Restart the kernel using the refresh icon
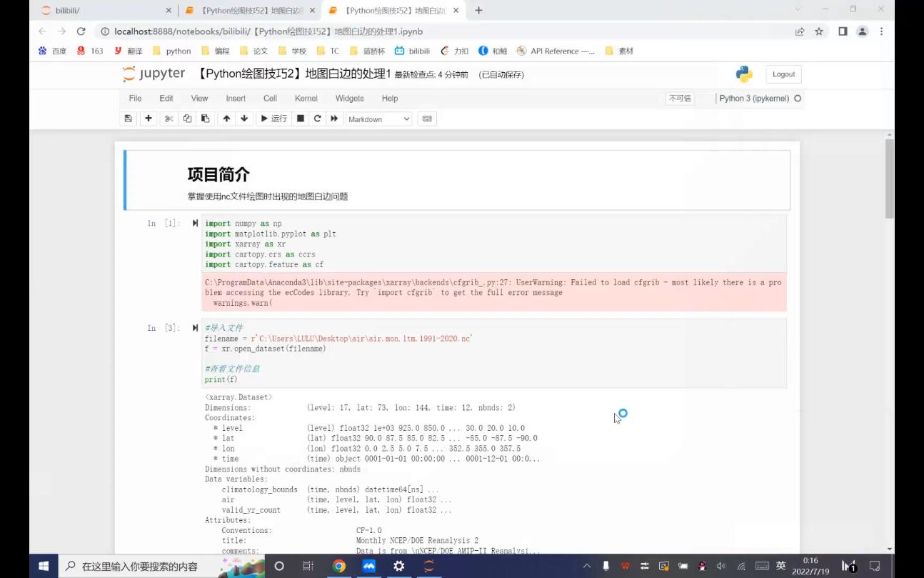Screen dimensions: 924x578 (317, 119)
